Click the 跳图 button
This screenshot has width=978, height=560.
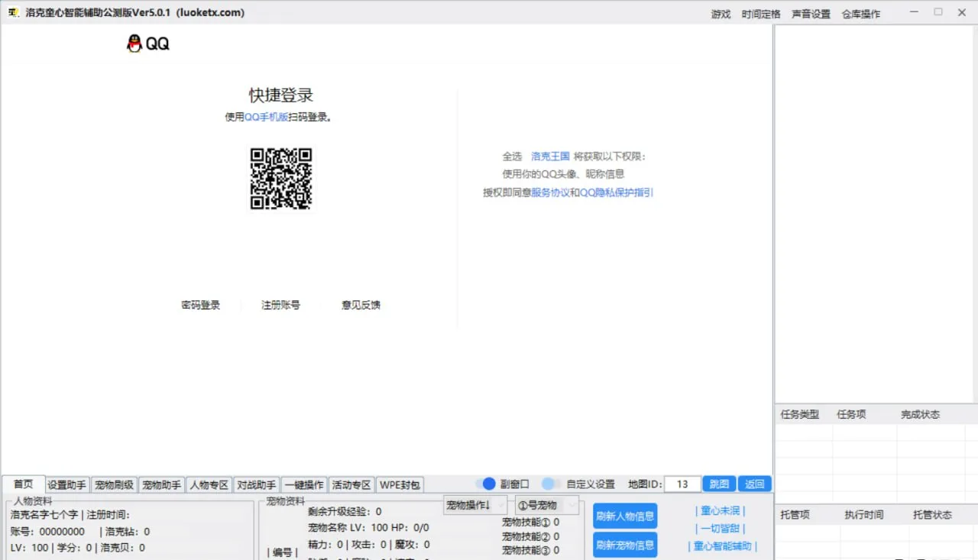(719, 484)
